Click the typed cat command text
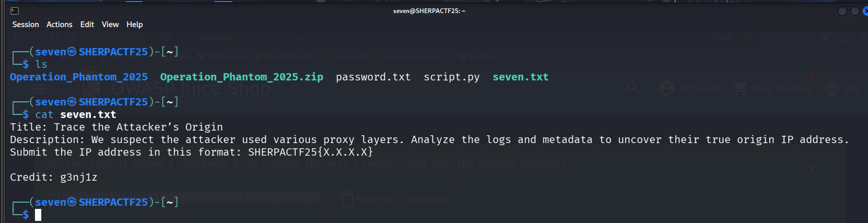 pyautogui.click(x=76, y=115)
